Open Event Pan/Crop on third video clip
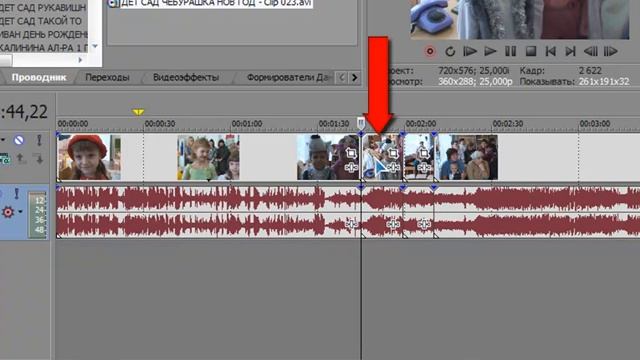This screenshot has width=640, height=360. [x=351, y=153]
